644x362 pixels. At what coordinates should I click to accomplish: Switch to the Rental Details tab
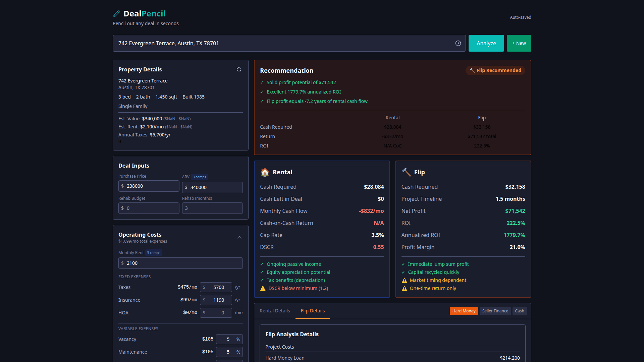tap(275, 311)
